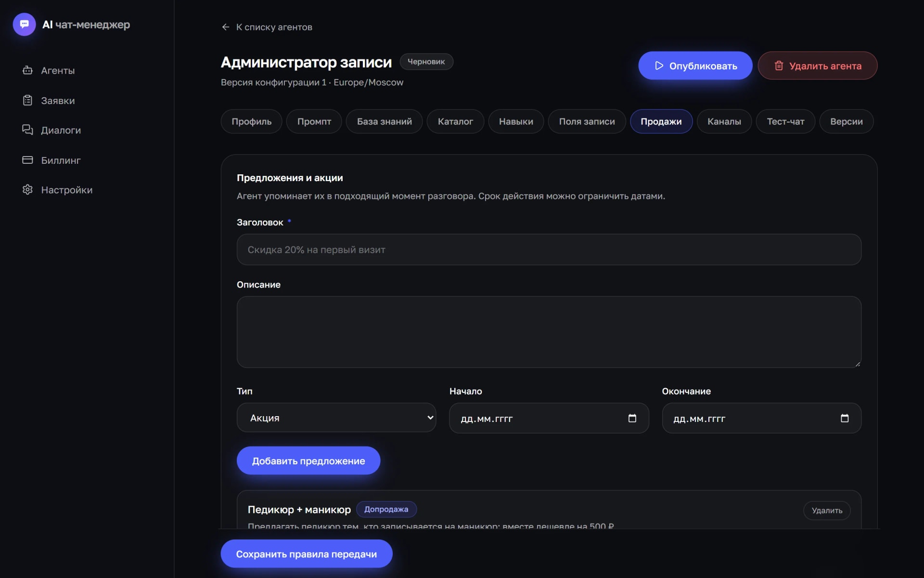The height and width of the screenshot is (578, 924).
Task: Open the Тип dropdown showing Акция
Action: [336, 418]
